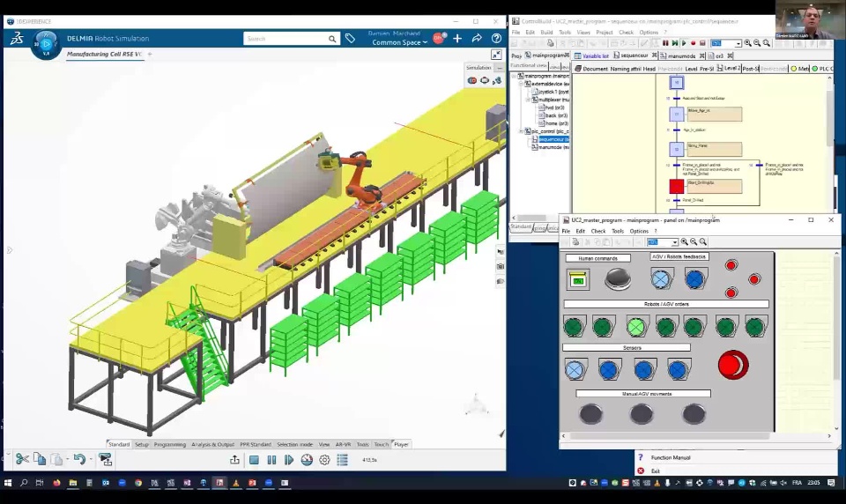Click the lit light-green lamp in Robots / AGV orders

[636, 327]
